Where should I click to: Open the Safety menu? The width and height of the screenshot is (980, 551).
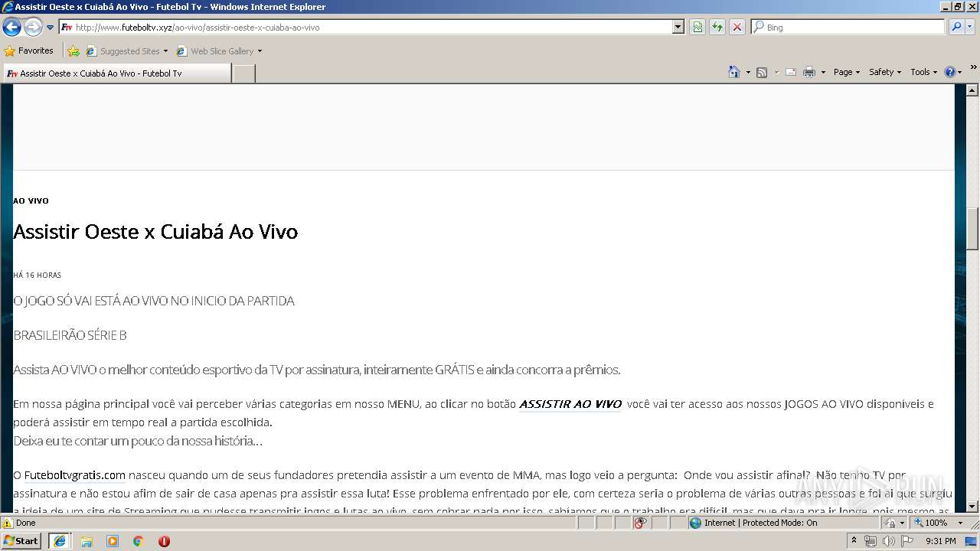tap(885, 72)
